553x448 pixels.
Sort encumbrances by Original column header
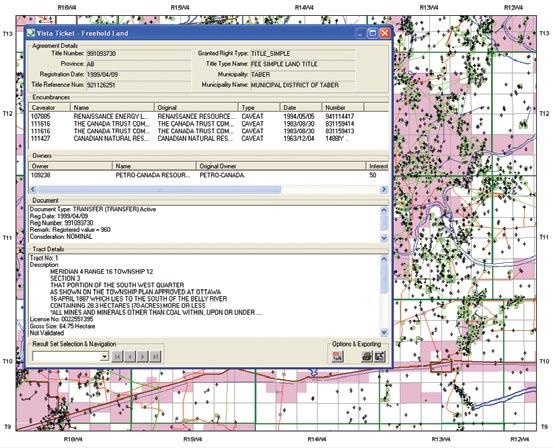coord(196,107)
